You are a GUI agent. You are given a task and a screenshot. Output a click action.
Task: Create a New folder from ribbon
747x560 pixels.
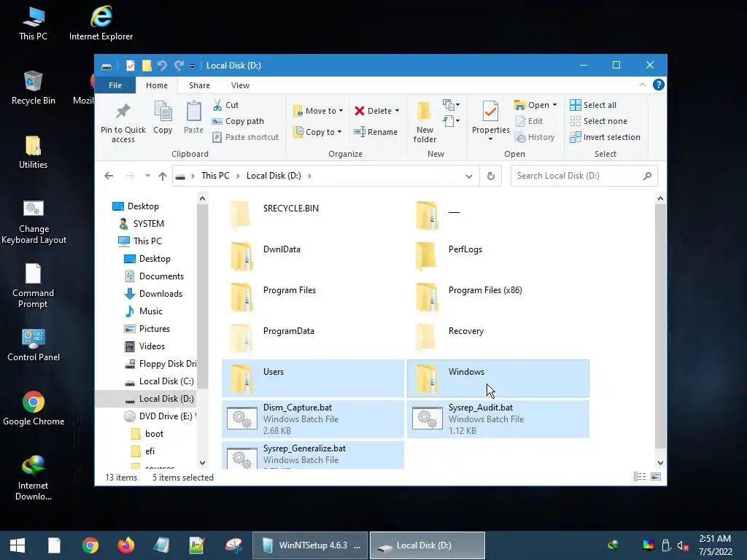(x=425, y=122)
